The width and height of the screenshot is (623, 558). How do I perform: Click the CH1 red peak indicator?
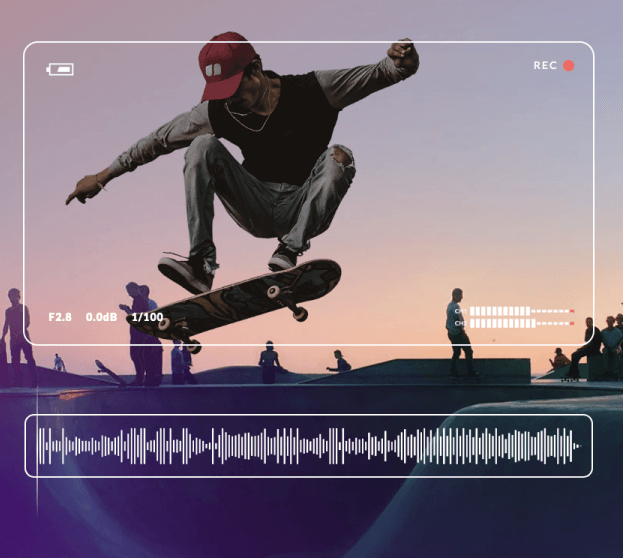pyautogui.click(x=572, y=311)
